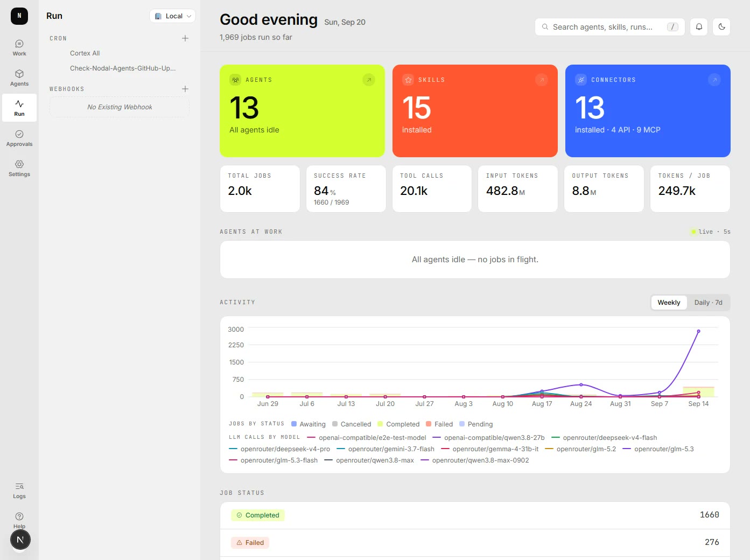The image size is (750, 560).
Task: Open the Tool Calls 20.1k stat card
Action: [x=432, y=188]
